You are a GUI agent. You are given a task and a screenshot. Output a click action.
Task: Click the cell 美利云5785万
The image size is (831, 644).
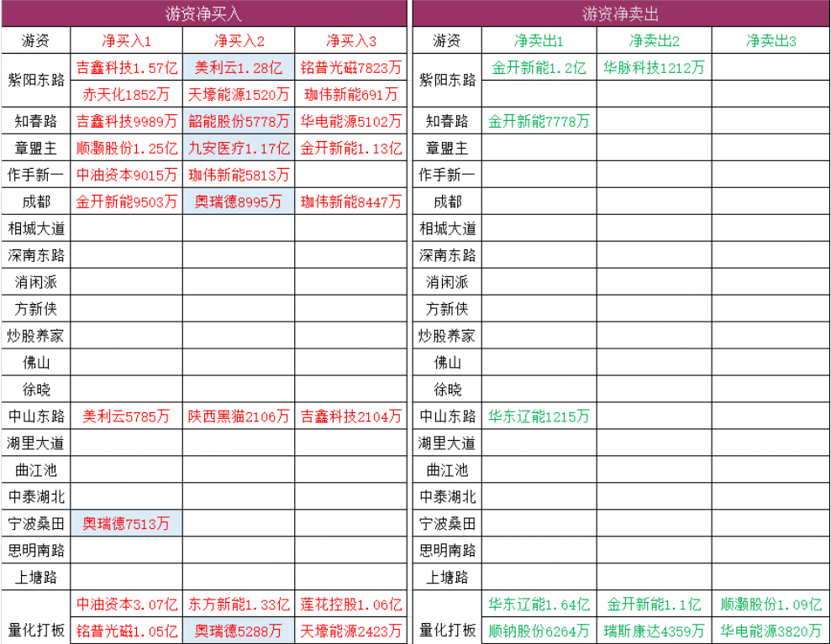(127, 416)
